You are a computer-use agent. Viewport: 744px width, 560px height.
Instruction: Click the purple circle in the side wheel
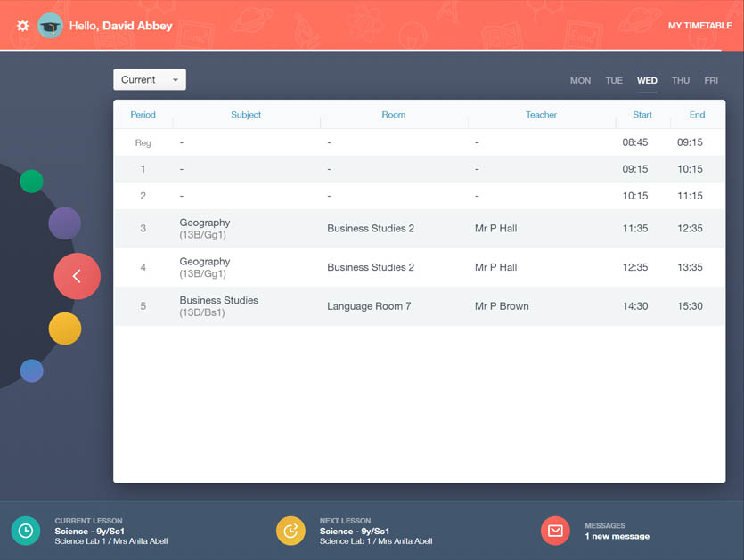pyautogui.click(x=64, y=223)
